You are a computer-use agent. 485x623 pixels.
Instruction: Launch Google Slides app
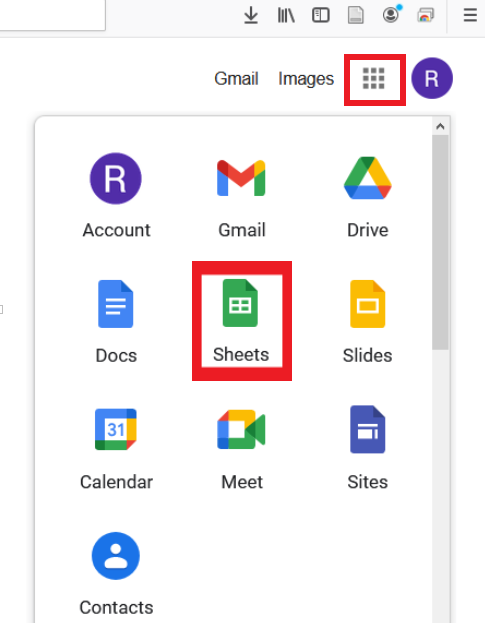(x=367, y=322)
